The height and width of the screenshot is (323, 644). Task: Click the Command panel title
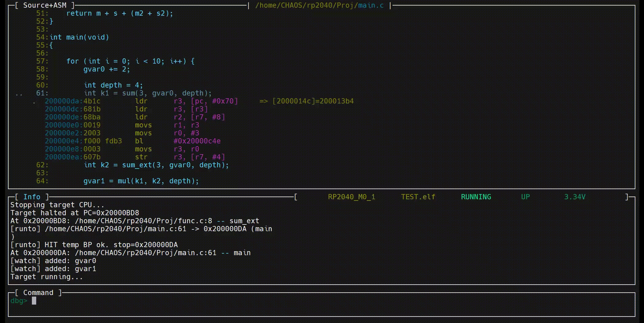(38, 293)
